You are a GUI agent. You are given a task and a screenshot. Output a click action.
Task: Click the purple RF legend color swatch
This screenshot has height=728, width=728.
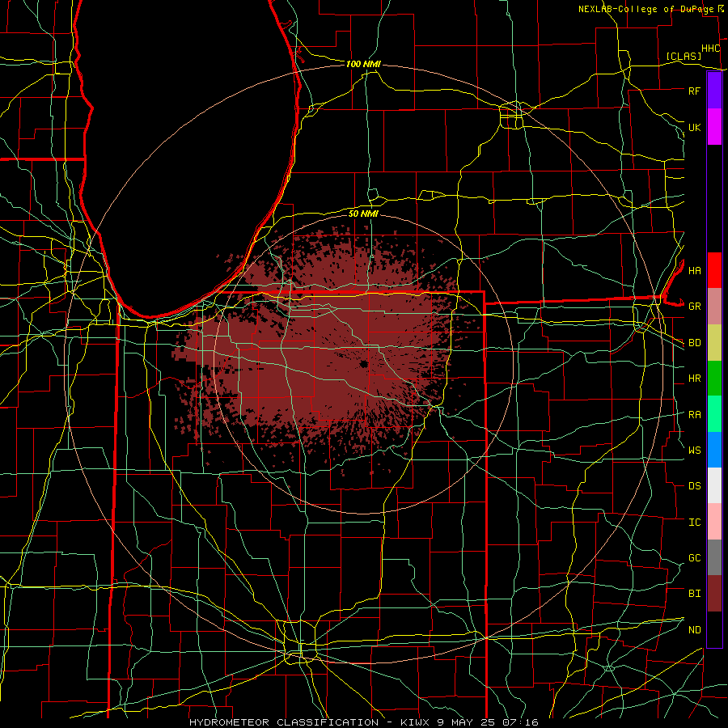(x=714, y=91)
